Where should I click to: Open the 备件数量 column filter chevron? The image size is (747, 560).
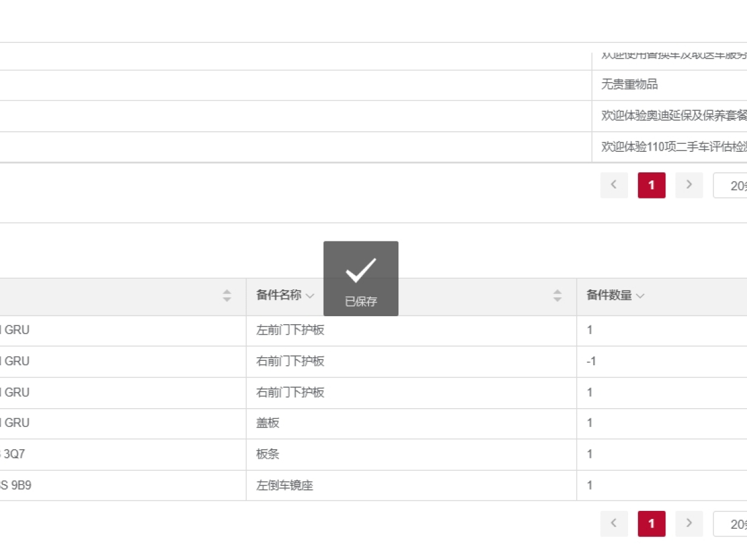[x=640, y=296]
